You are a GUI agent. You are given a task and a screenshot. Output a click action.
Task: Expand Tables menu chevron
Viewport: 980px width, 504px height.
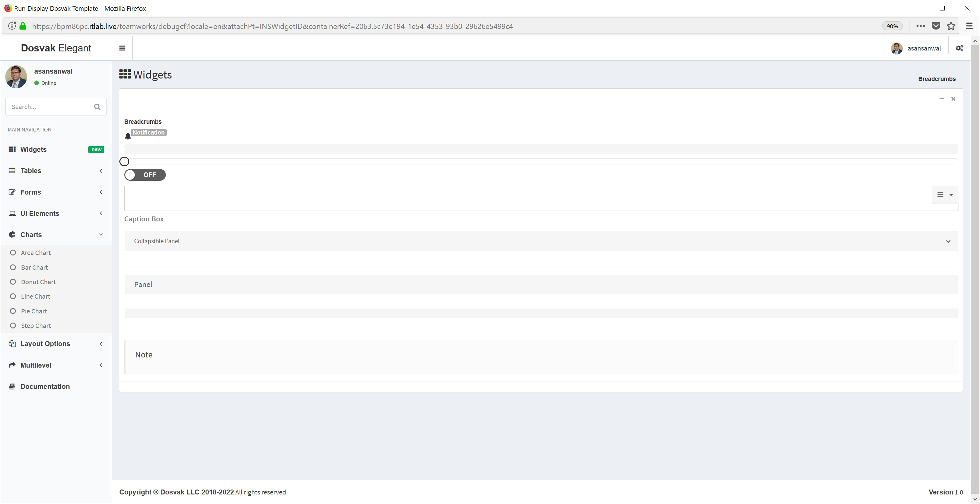(x=101, y=171)
